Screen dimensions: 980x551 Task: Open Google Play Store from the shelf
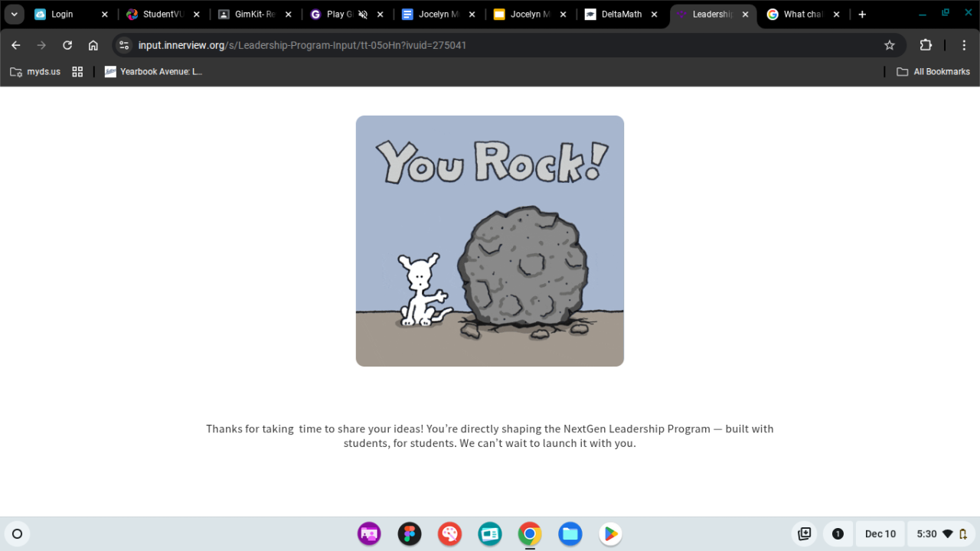(610, 534)
